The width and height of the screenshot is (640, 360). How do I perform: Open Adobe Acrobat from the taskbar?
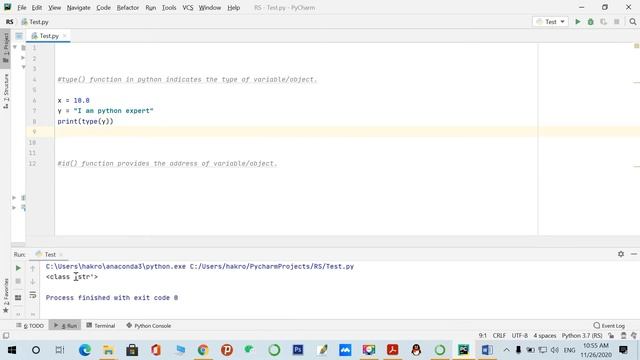click(x=392, y=350)
